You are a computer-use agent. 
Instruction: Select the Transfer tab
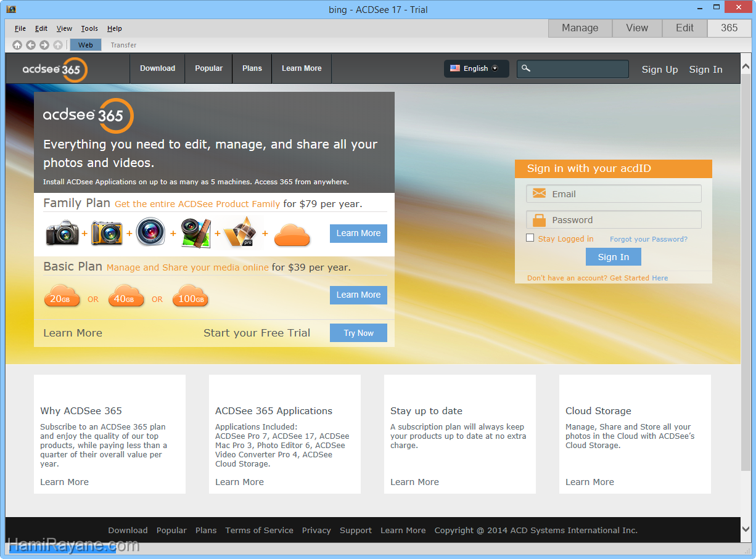123,45
